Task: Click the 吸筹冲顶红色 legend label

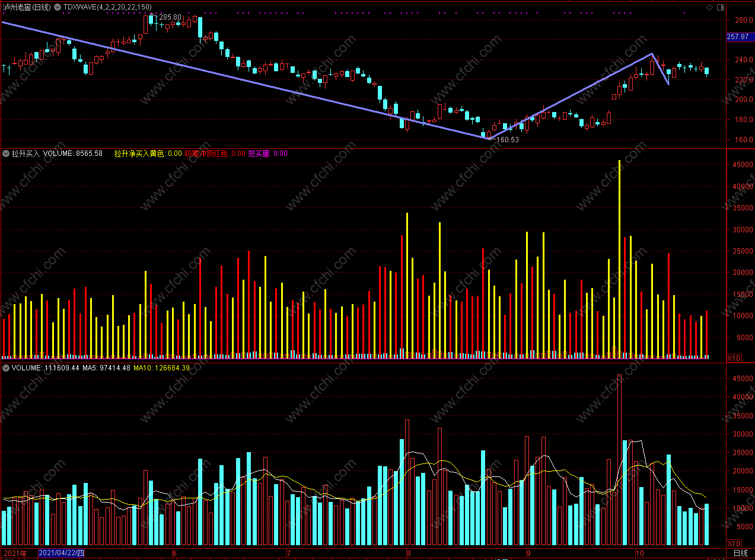Action: tap(206, 153)
